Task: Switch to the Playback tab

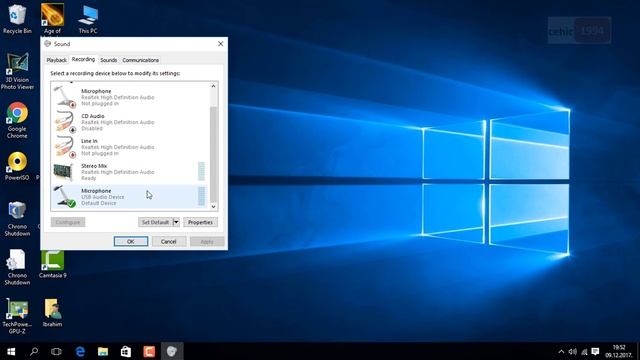Action: click(56, 60)
